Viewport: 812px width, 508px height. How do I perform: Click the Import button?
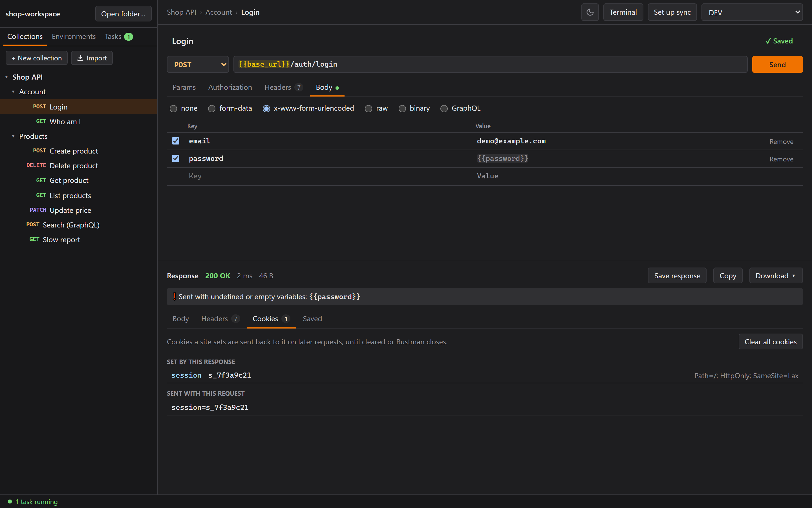coord(92,58)
